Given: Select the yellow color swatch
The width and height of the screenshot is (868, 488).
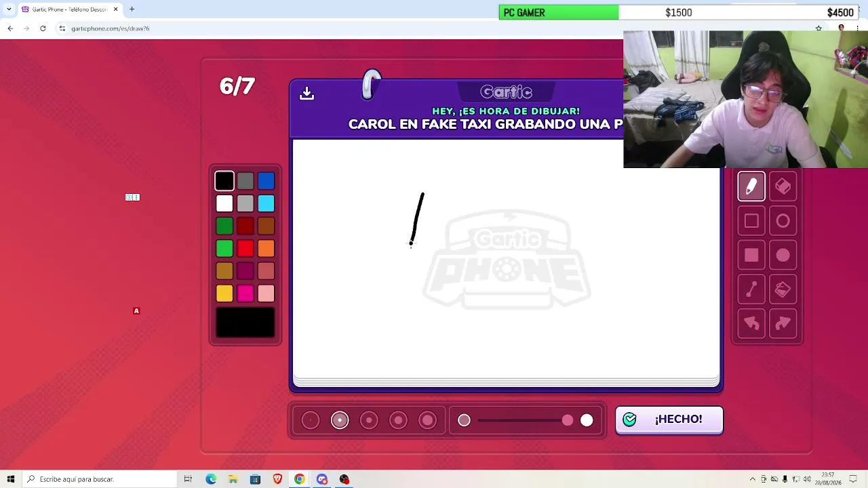Looking at the screenshot, I should 224,293.
